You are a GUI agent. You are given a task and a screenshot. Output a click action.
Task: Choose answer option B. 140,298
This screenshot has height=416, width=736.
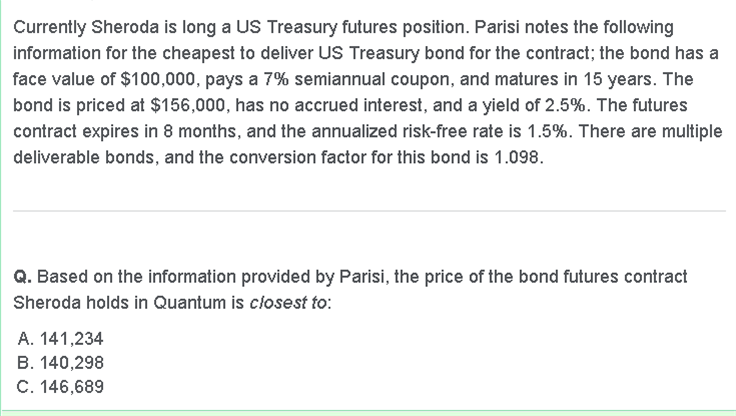point(60,363)
